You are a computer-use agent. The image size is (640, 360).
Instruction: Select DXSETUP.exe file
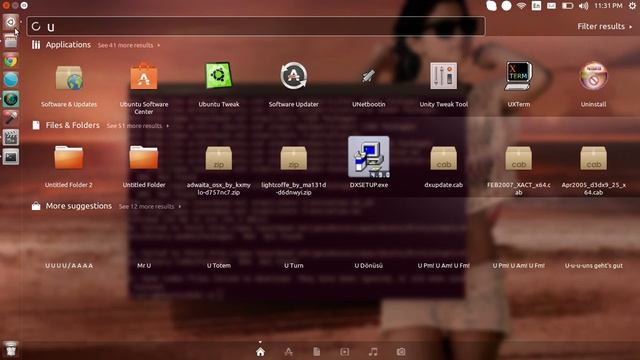click(x=369, y=157)
